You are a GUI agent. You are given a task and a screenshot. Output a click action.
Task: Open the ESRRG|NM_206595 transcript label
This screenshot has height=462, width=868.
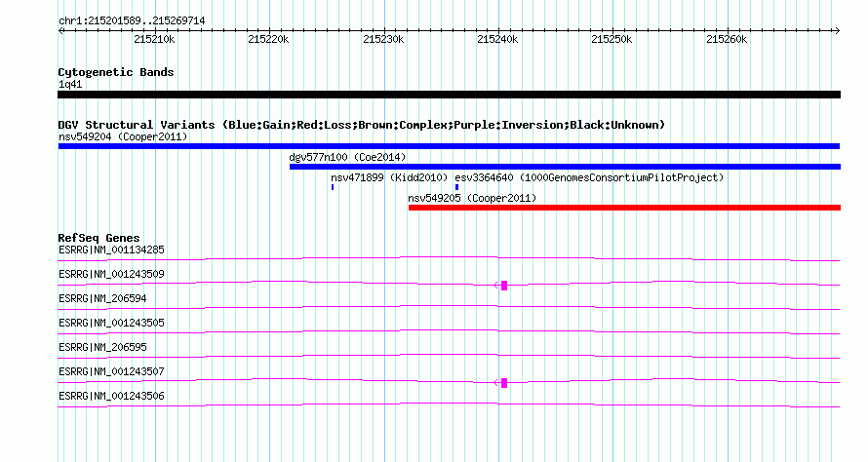(102, 347)
